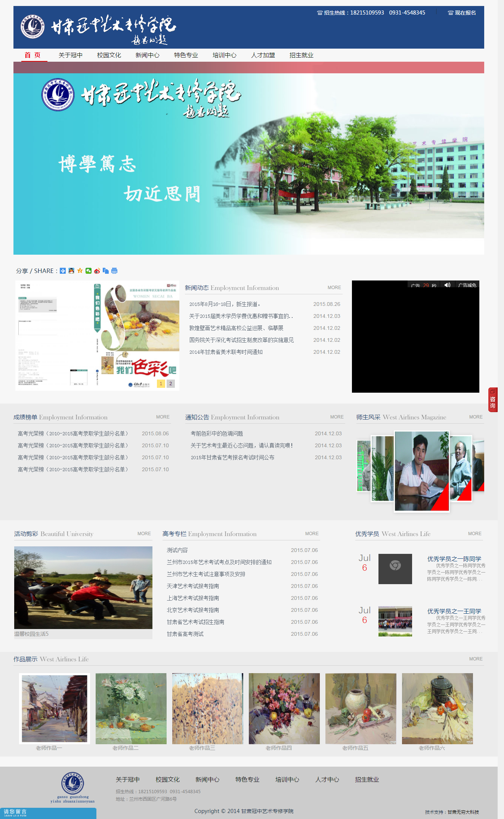Expand MORE for 新闻动态 section
This screenshot has height=819, width=504.
point(334,288)
